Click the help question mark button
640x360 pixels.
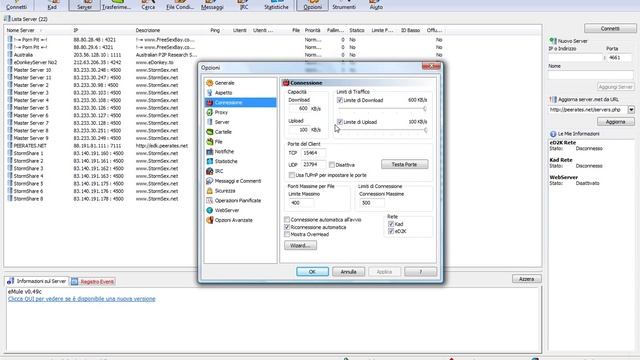[x=420, y=272]
